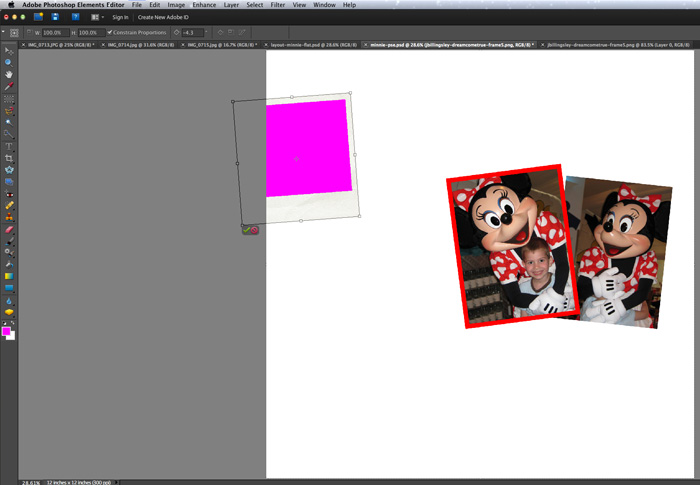Click the Scale mode icon in options bar

tap(231, 32)
